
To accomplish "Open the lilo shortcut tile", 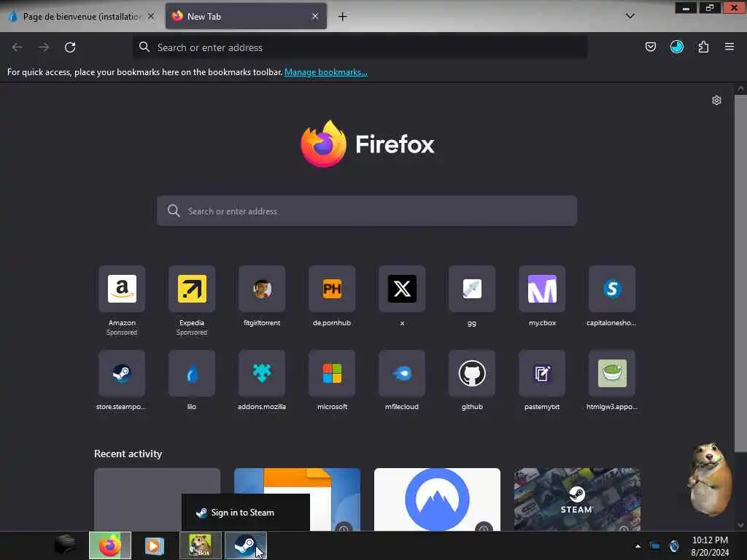I will pos(192,373).
